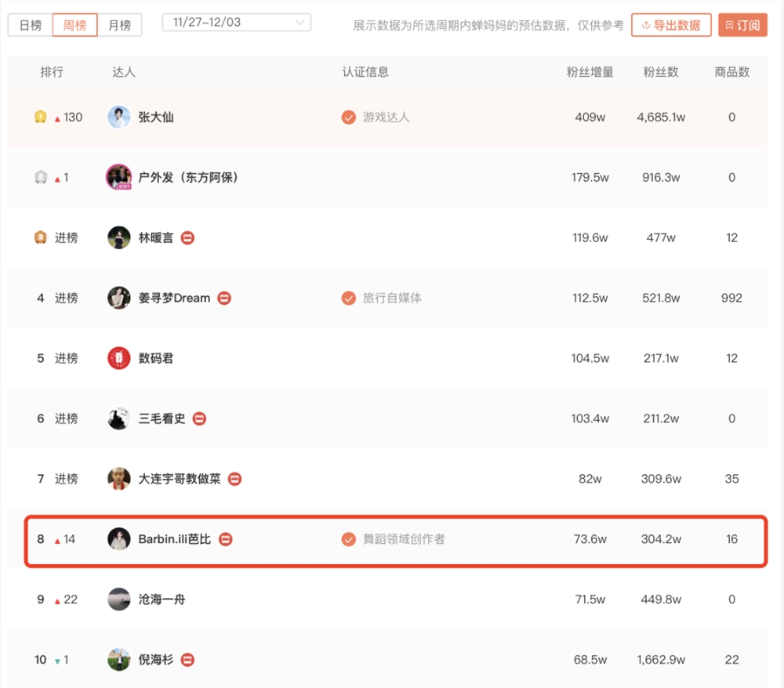This screenshot has height=688, width=784.
Task: Click the silver second-place medal icon
Action: coord(41,178)
